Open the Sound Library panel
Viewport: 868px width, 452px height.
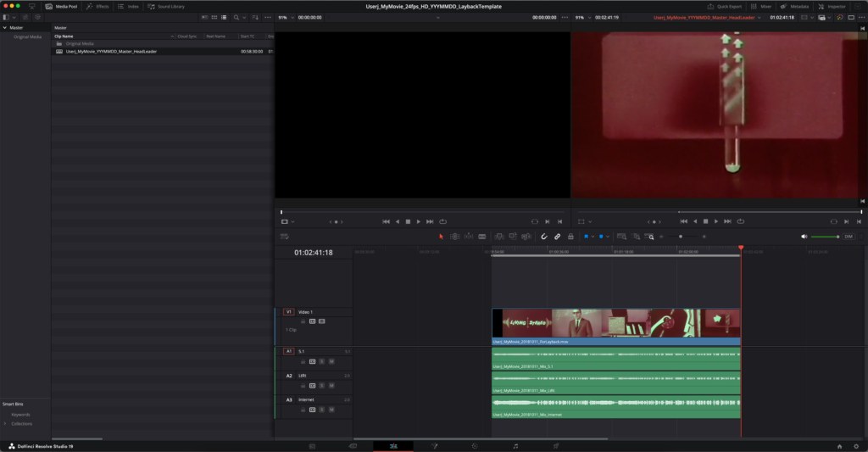(x=166, y=6)
